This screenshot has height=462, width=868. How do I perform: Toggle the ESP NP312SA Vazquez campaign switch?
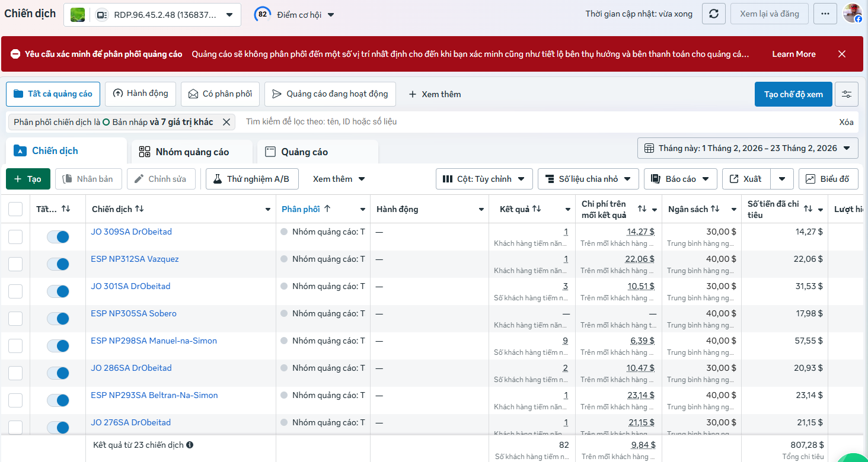coord(58,264)
